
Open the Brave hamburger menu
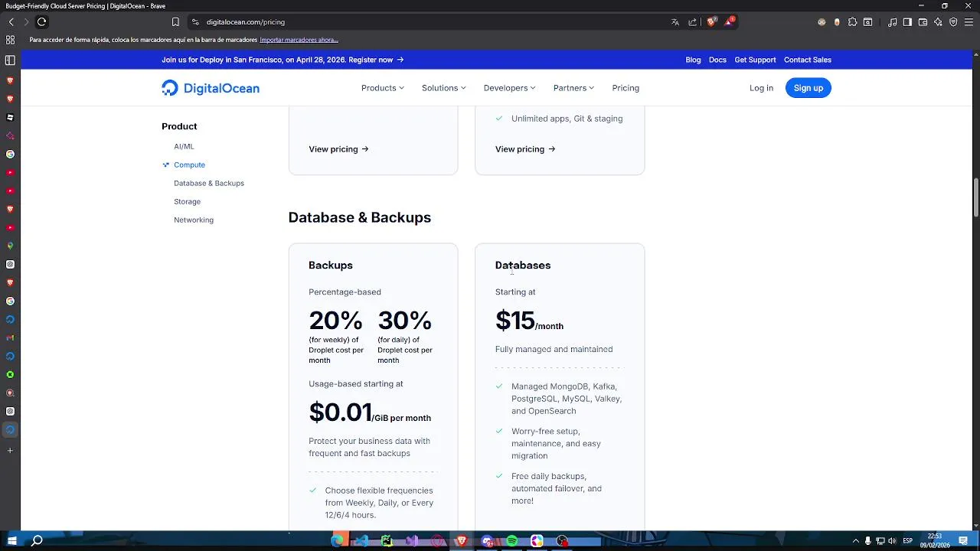click(969, 22)
